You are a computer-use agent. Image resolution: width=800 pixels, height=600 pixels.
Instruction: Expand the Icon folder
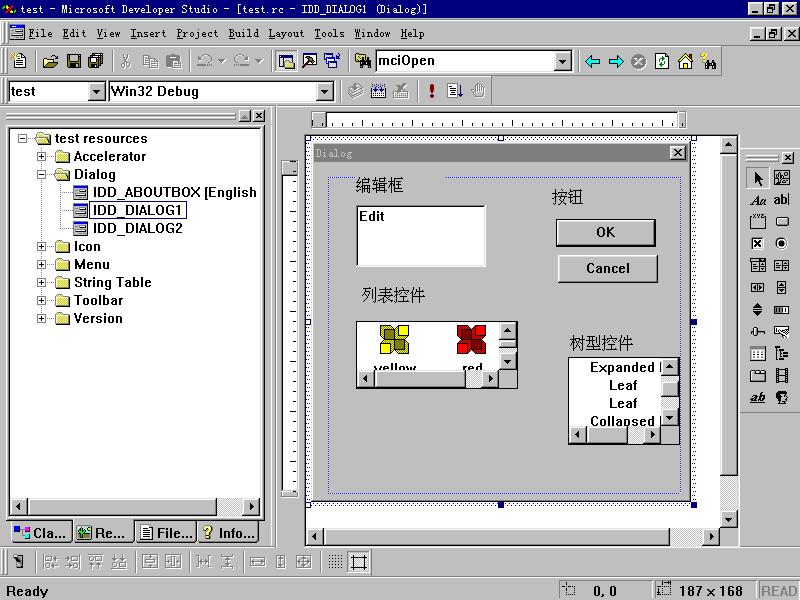coord(41,246)
